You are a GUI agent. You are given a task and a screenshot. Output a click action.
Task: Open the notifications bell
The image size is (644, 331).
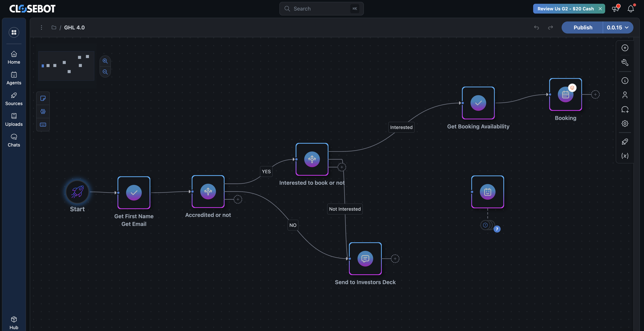point(631,9)
